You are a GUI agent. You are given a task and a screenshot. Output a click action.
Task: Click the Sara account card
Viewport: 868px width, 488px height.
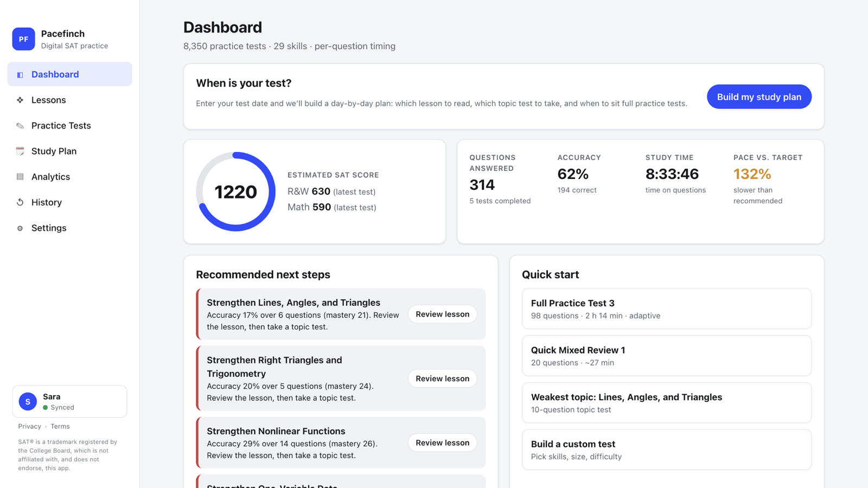(x=69, y=402)
